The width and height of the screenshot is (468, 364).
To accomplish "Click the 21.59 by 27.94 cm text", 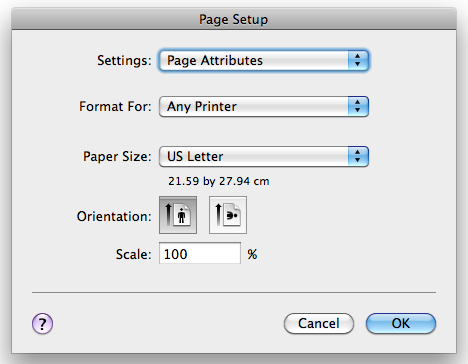I will [x=219, y=181].
